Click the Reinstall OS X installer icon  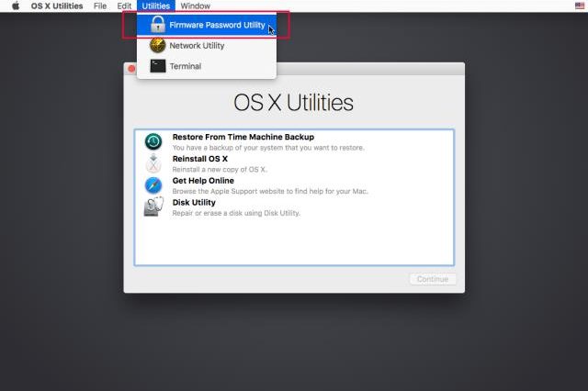click(153, 163)
